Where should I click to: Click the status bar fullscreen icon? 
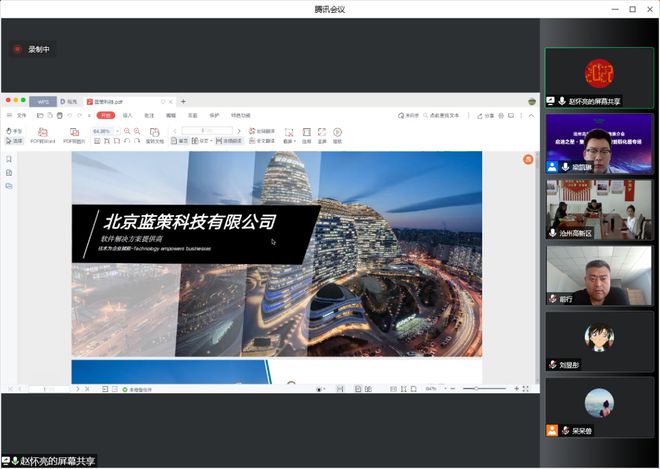tap(526, 389)
